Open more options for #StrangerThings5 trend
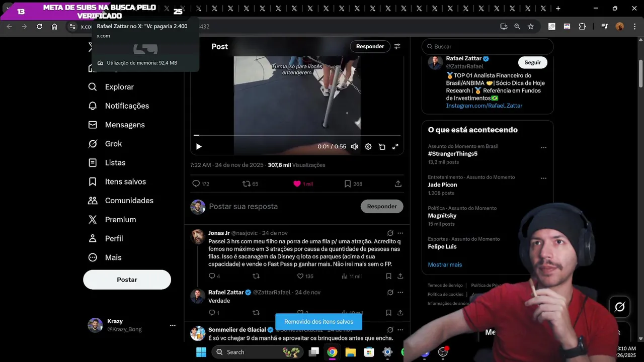Image resolution: width=644 pixels, height=362 pixels. (x=543, y=148)
